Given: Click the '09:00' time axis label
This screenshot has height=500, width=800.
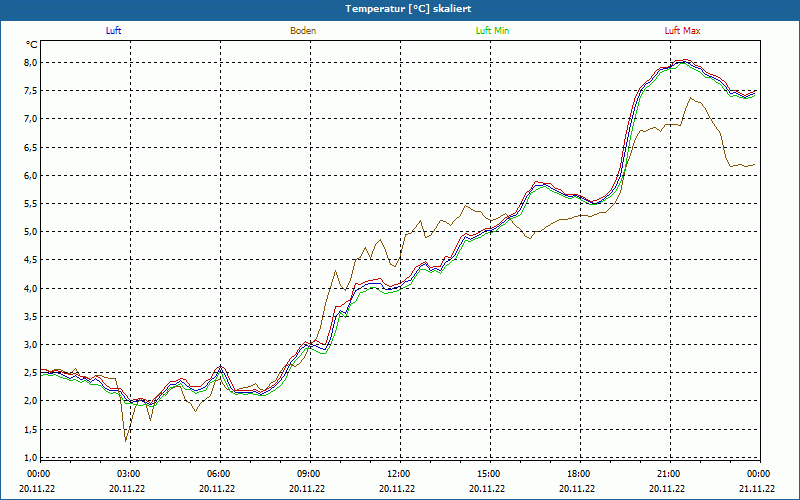Looking at the screenshot, I should coord(308,474).
